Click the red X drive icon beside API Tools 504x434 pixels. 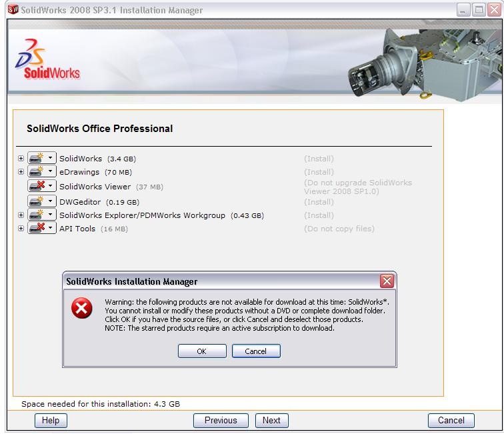[x=36, y=228]
